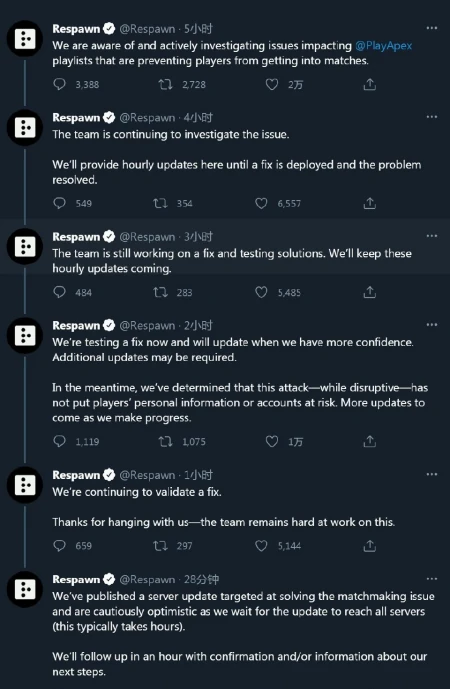Retweet the tweet with 2,728 retweets
This screenshot has width=450, height=689.
pyautogui.click(x=165, y=84)
